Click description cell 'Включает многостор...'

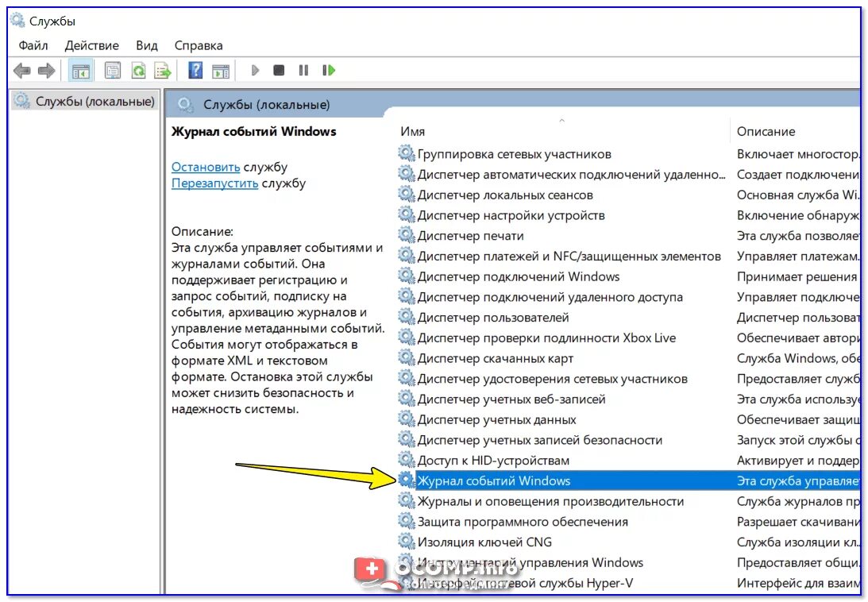click(797, 154)
